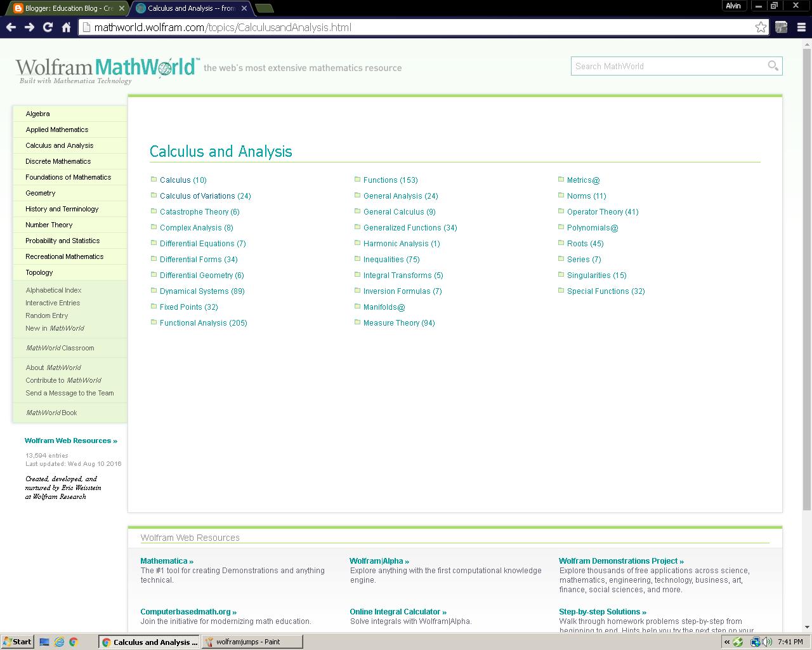This screenshot has height=650, width=812.
Task: Click the browser back navigation arrow
Action: (x=11, y=27)
